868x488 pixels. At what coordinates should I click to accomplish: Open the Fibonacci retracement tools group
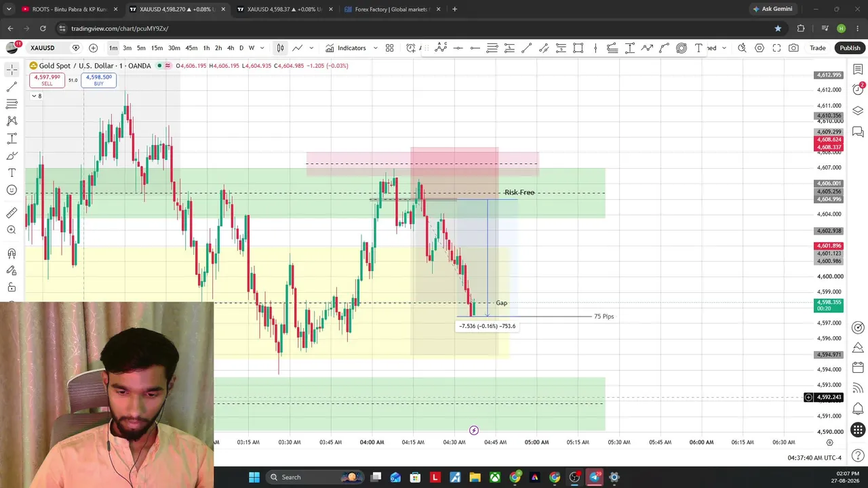12,104
